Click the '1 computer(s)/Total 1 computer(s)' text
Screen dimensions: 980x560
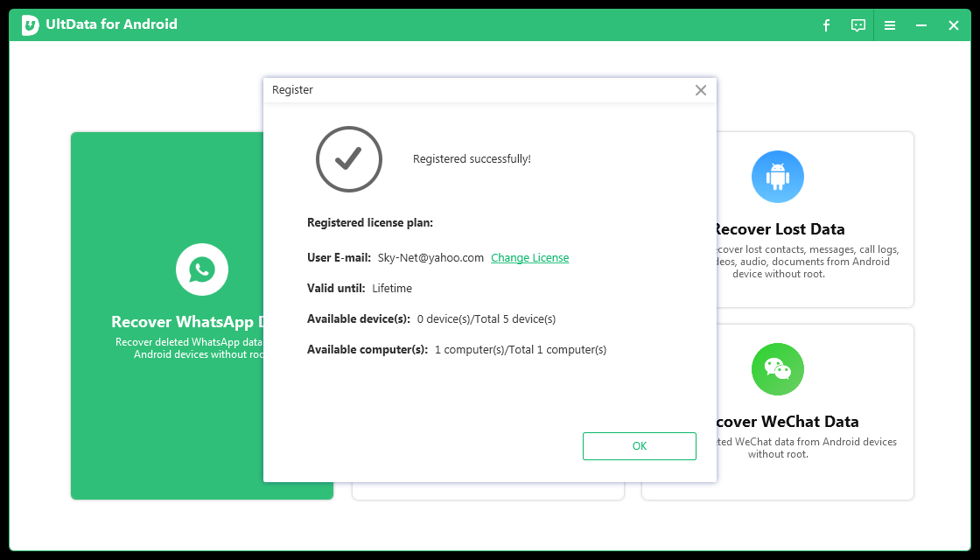point(521,349)
